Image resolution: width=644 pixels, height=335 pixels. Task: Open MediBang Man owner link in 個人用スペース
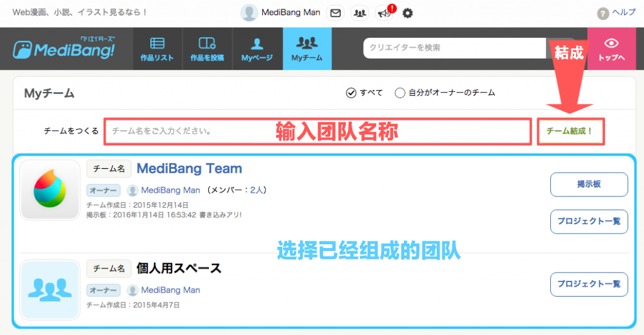(170, 290)
